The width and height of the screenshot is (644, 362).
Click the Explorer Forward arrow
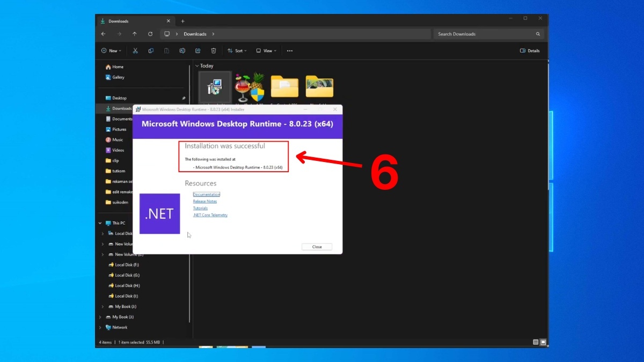(119, 34)
